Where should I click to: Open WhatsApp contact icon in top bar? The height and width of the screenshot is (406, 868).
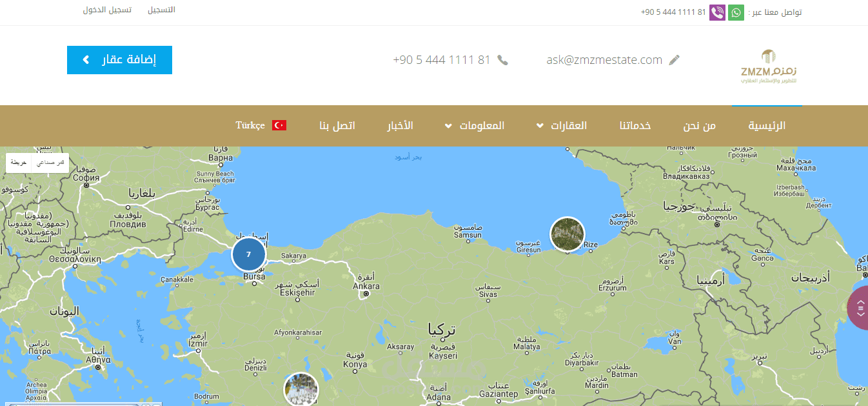click(x=736, y=12)
